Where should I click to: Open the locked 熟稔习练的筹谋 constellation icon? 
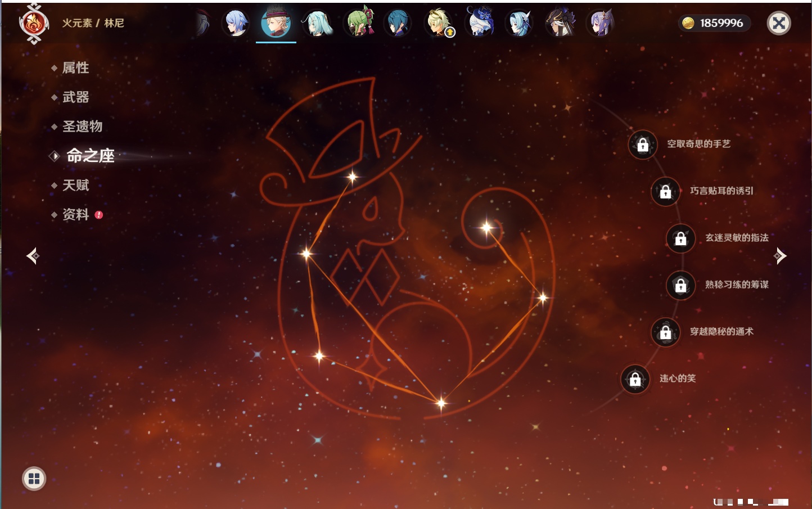(681, 285)
